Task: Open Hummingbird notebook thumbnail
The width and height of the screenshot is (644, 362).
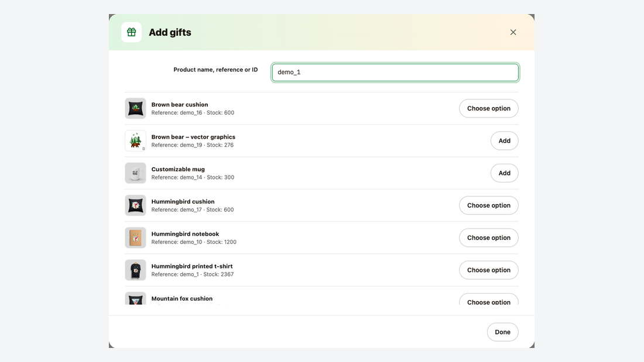Action: pyautogui.click(x=136, y=237)
